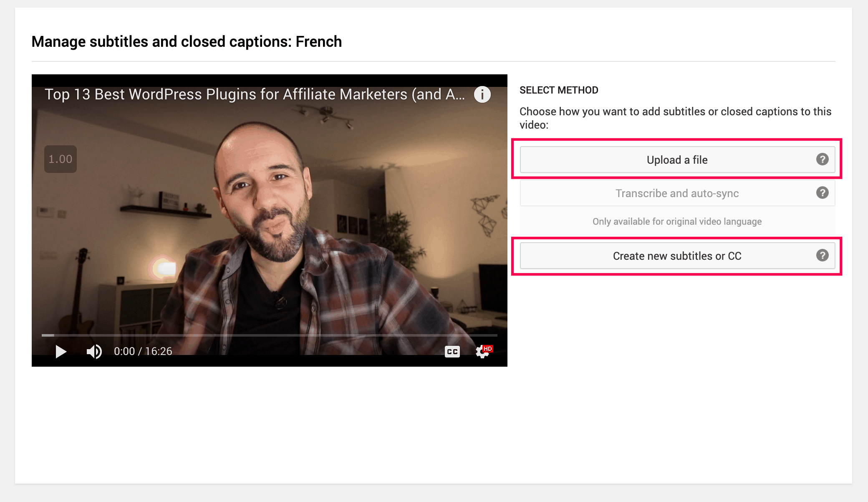The height and width of the screenshot is (502, 868).
Task: Toggle closed captions CC button
Action: pyautogui.click(x=452, y=352)
